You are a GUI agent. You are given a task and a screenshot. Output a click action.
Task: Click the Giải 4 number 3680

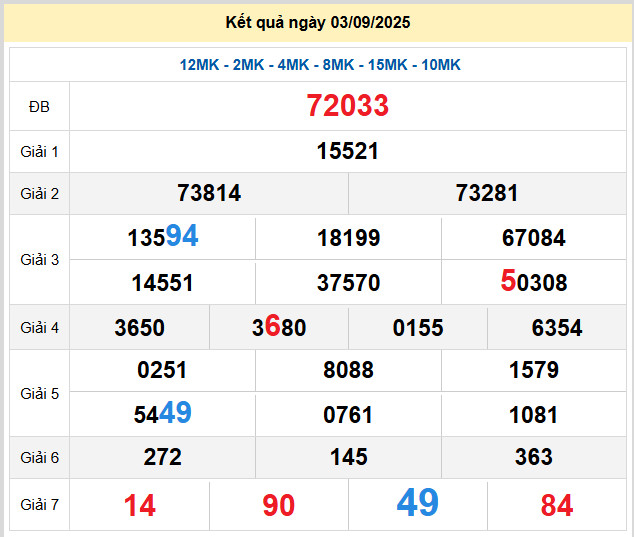click(x=279, y=327)
